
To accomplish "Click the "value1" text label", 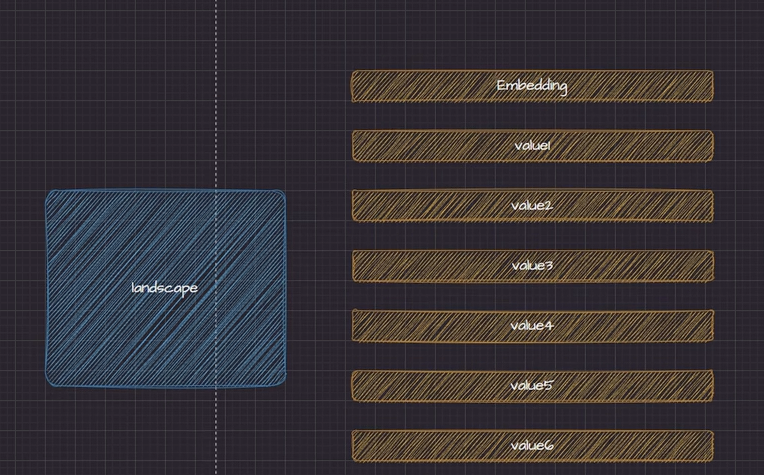I will (x=532, y=146).
